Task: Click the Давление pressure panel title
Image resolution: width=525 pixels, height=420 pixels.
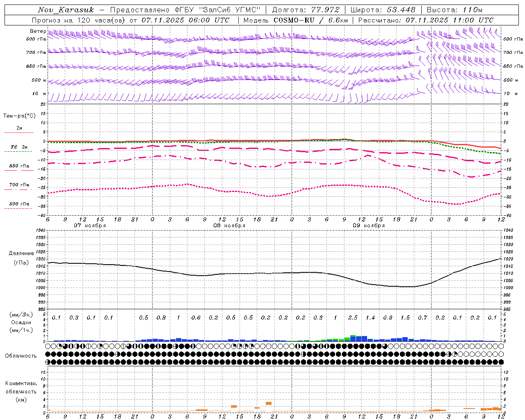Action: (x=21, y=253)
